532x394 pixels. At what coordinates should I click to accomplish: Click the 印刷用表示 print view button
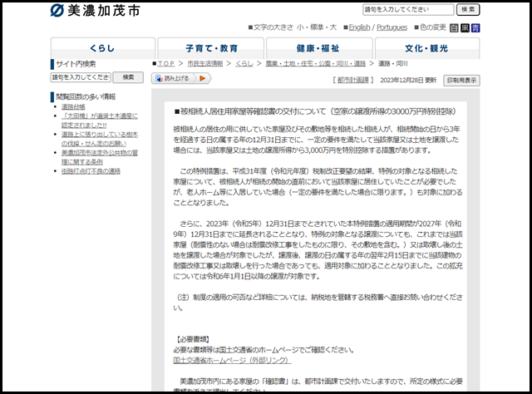click(461, 81)
